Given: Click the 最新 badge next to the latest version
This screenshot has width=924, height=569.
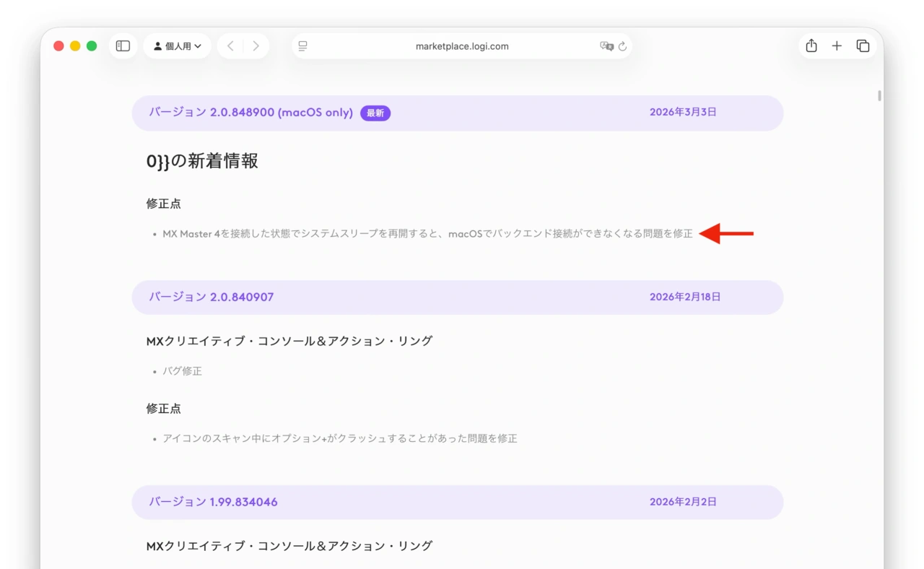Looking at the screenshot, I should coord(375,113).
